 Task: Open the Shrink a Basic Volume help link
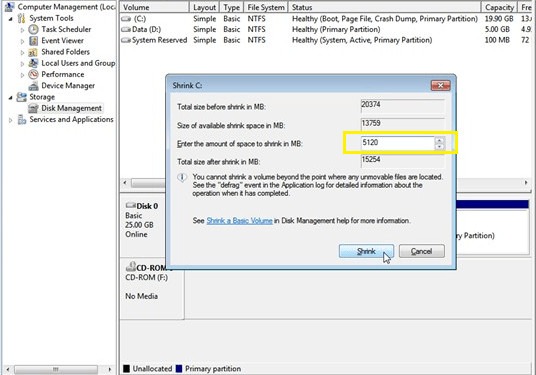(239, 220)
